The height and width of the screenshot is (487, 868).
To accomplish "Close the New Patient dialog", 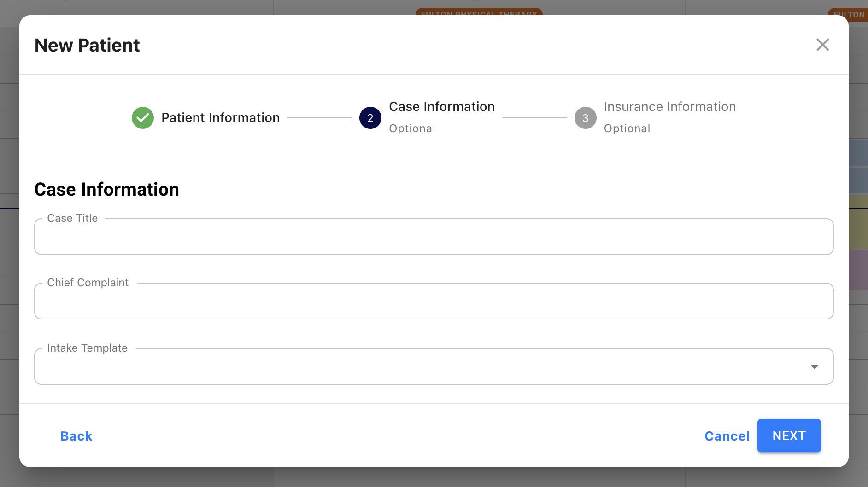I will click(822, 45).
